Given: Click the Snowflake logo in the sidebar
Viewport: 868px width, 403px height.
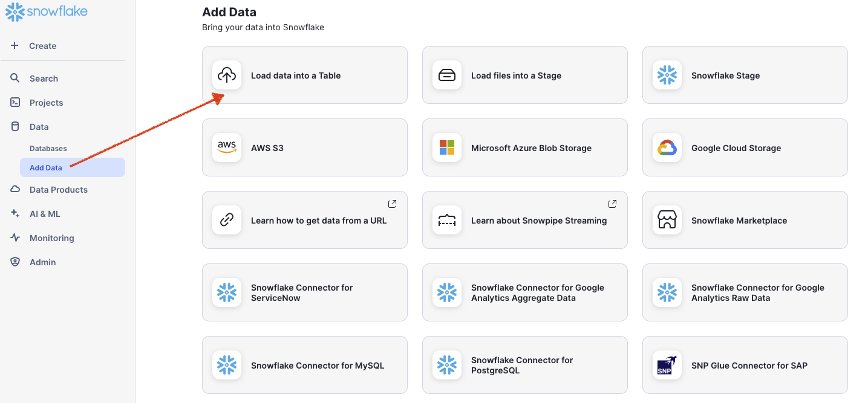Looking at the screenshot, I should pos(47,12).
